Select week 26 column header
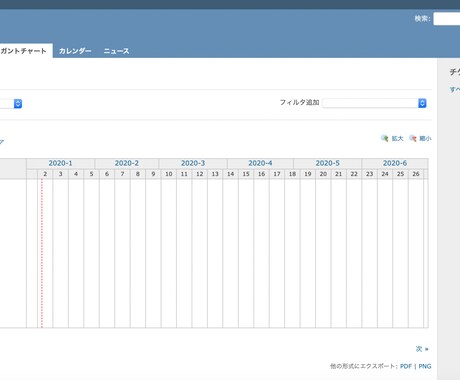 point(416,174)
